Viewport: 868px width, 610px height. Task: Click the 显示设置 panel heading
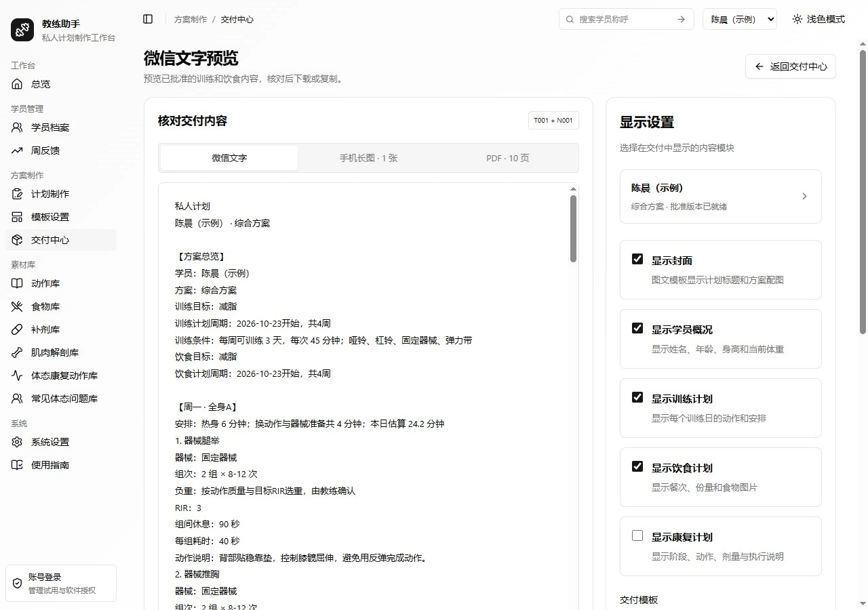tap(647, 123)
